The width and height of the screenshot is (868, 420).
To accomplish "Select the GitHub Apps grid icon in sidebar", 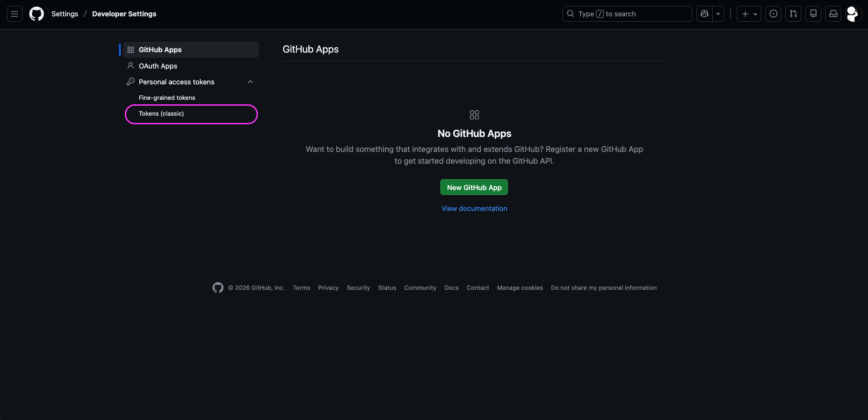I will click(x=131, y=49).
